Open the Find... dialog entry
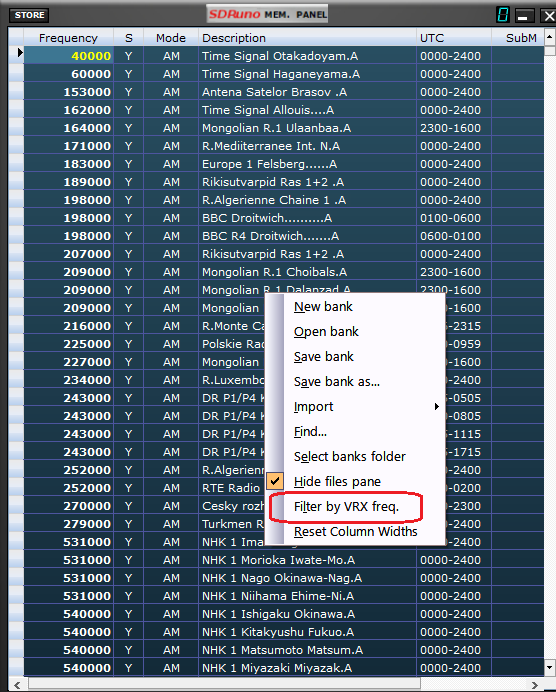 tap(310, 432)
